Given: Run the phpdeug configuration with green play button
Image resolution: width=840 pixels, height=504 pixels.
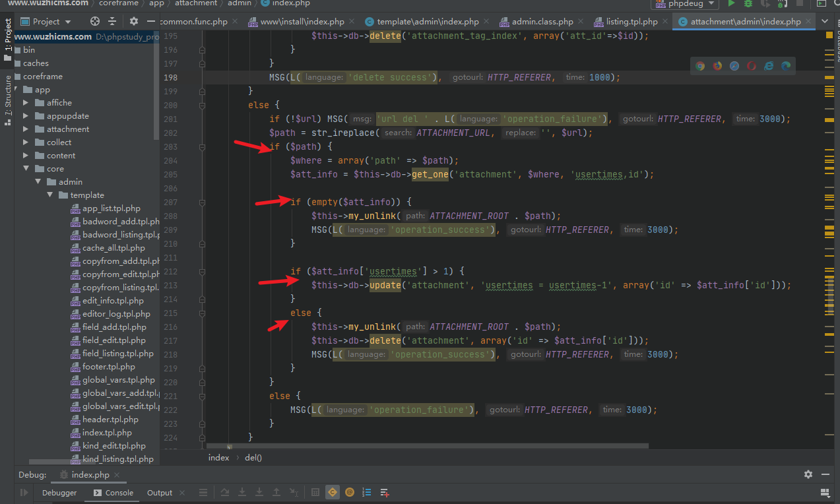Looking at the screenshot, I should pos(731,3).
